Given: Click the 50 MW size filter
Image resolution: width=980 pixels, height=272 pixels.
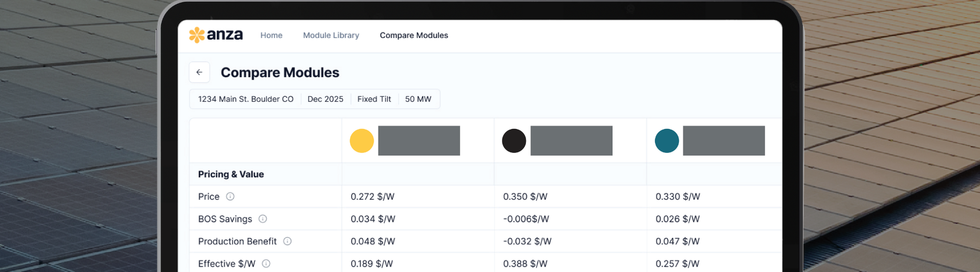Looking at the screenshot, I should click(418, 99).
